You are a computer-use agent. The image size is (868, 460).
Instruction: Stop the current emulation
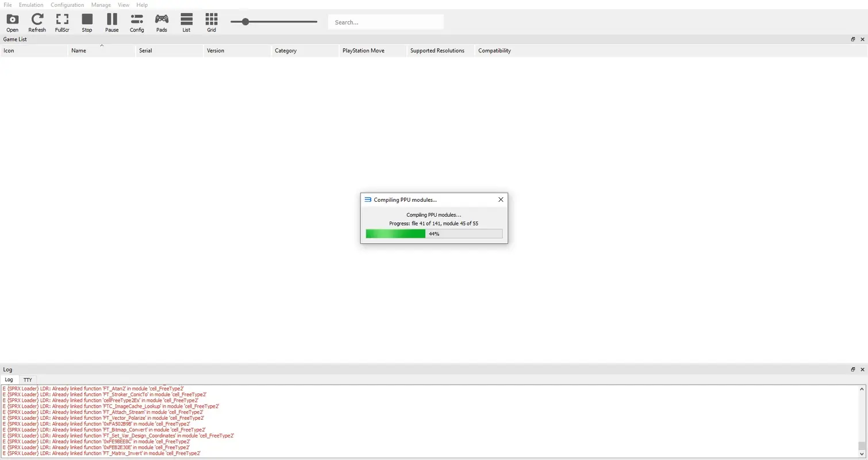click(87, 22)
